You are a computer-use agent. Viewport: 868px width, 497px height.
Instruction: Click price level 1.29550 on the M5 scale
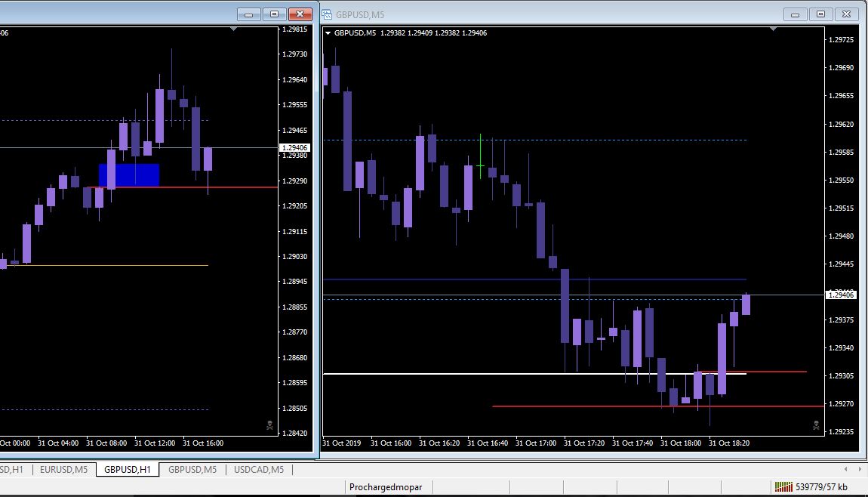[841, 180]
